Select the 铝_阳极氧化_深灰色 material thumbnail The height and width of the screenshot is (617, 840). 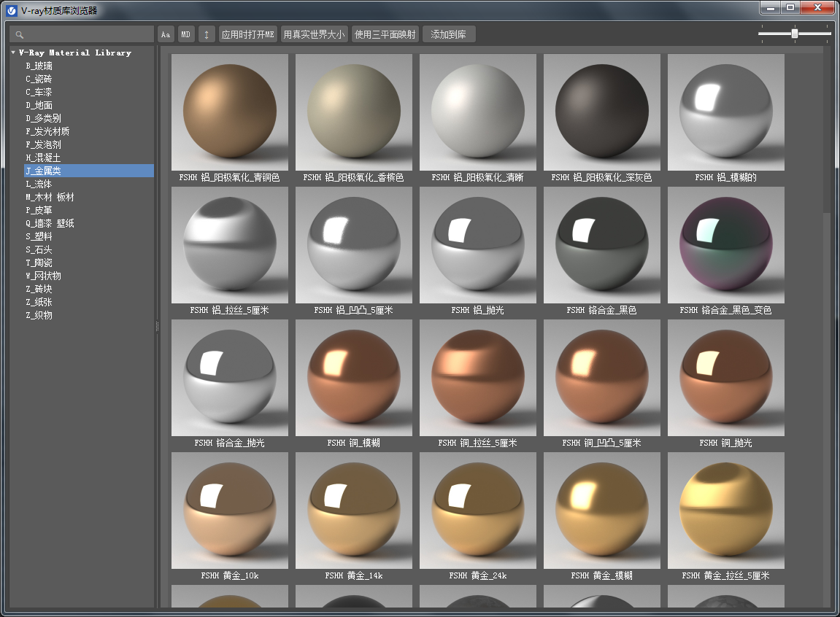602,112
